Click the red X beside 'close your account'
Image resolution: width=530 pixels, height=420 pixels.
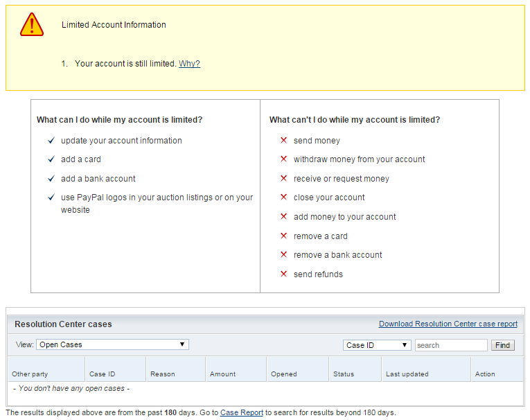click(283, 198)
